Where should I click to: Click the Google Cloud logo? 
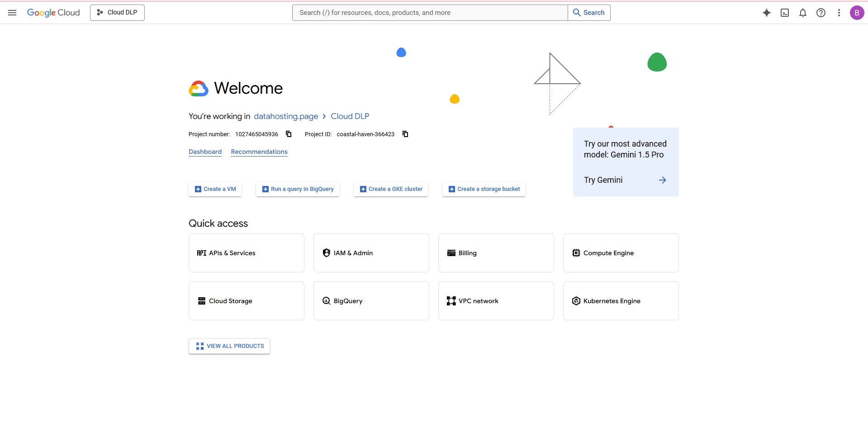53,13
